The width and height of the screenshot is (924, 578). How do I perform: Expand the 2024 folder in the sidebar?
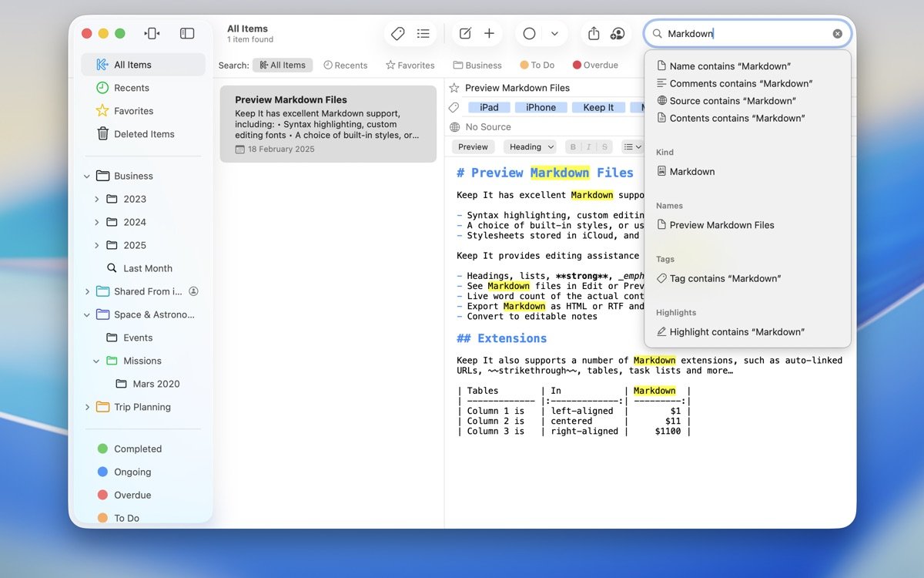click(x=97, y=222)
